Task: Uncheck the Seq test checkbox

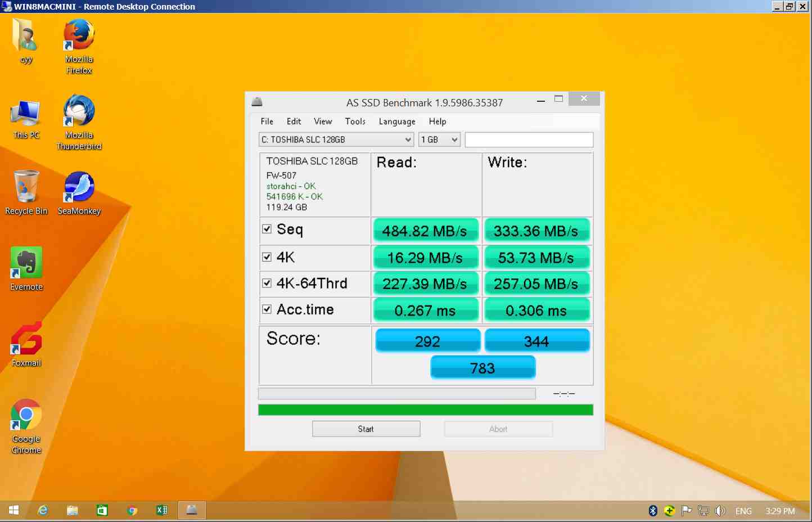Action: (x=267, y=229)
